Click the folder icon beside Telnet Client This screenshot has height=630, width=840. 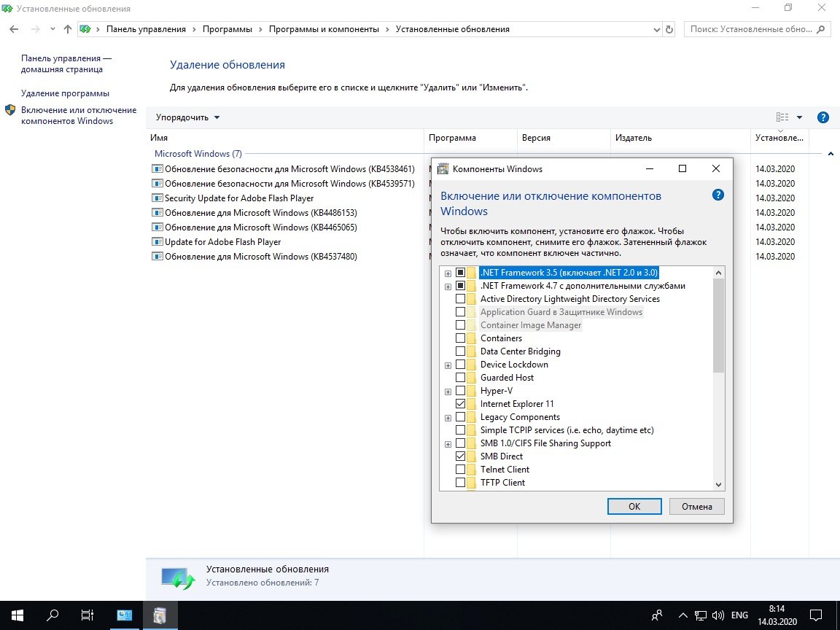(x=471, y=470)
